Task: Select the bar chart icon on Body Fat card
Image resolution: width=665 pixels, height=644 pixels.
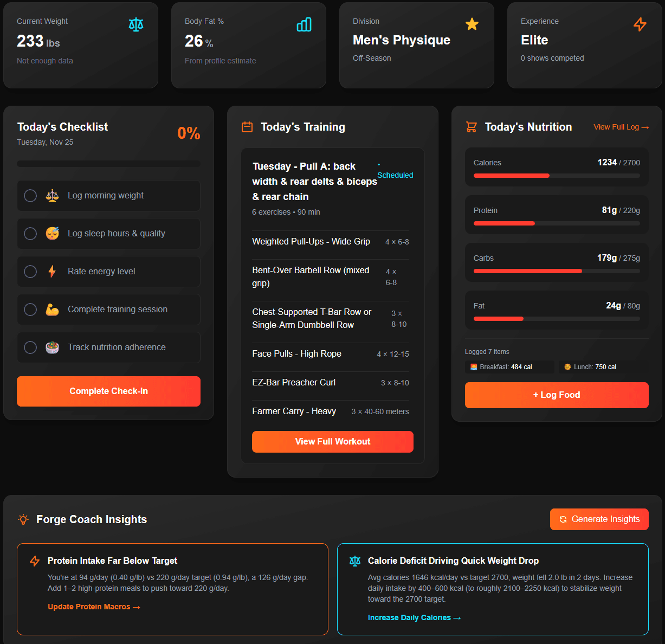Action: click(x=304, y=24)
